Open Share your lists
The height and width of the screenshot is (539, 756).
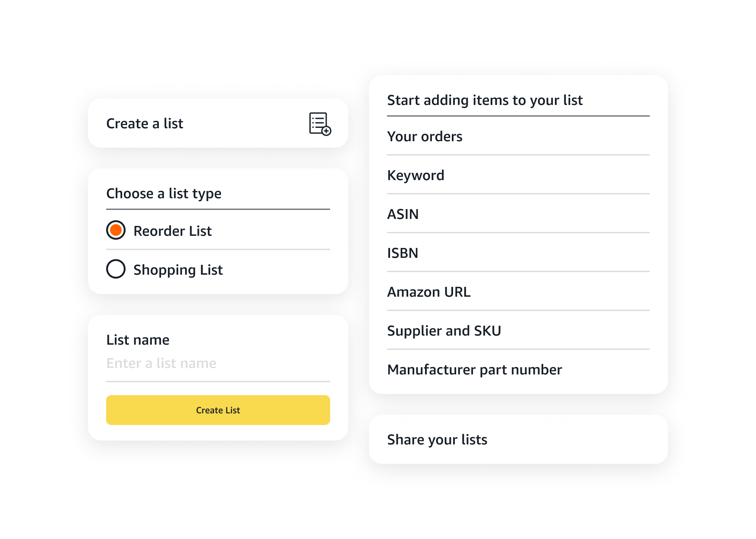click(x=437, y=439)
